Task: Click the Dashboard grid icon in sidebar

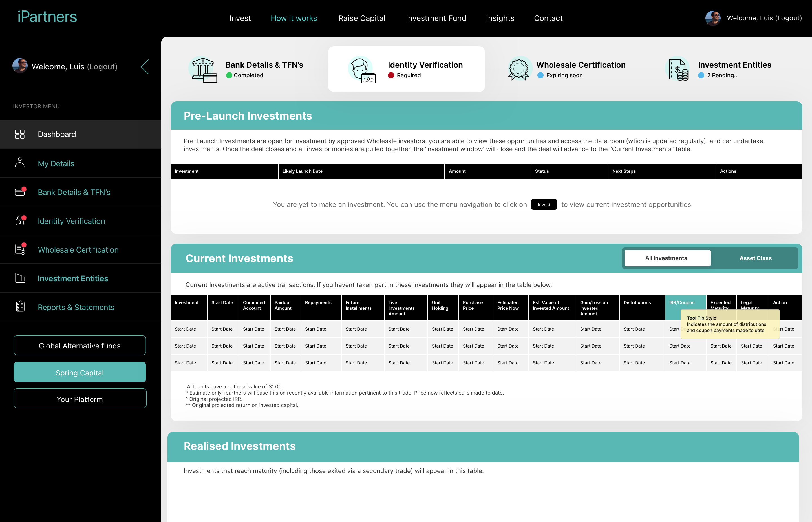Action: pos(20,134)
